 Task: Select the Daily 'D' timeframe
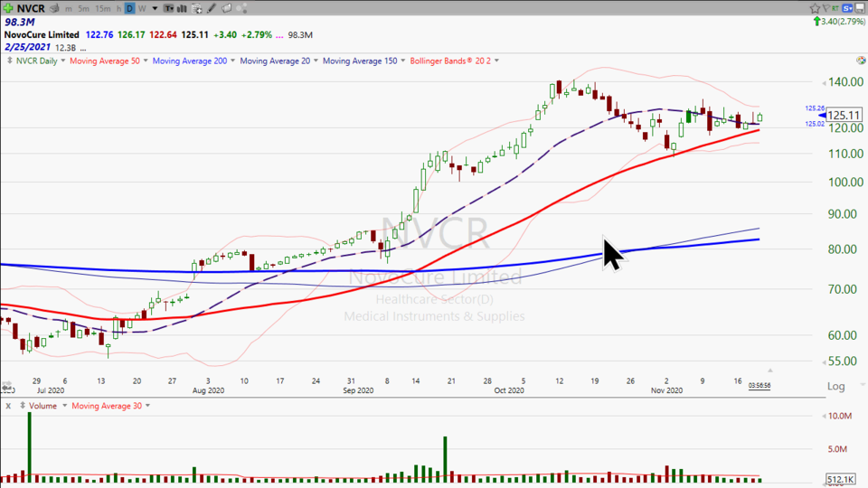click(129, 8)
